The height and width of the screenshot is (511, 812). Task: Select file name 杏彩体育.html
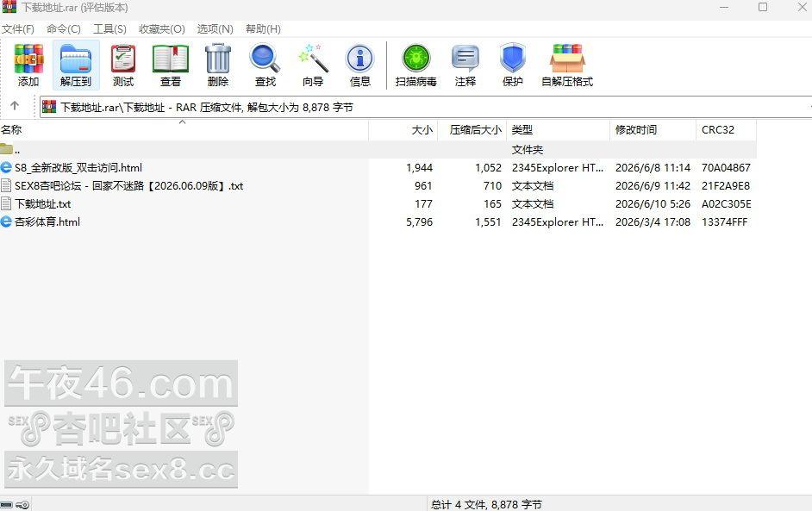(x=47, y=222)
